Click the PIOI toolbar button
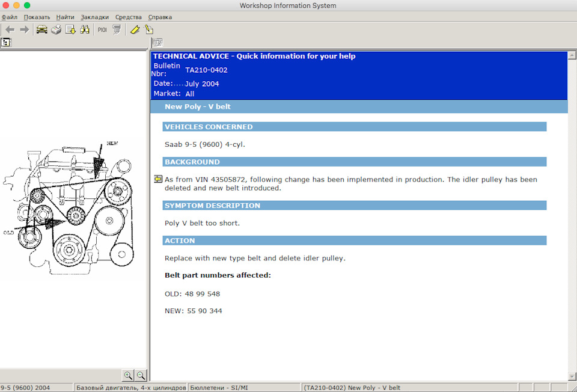 [x=102, y=30]
